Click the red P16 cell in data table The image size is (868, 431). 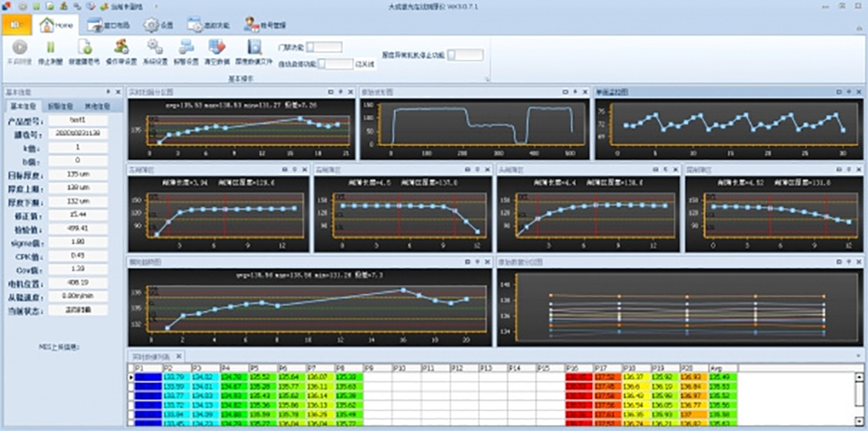tap(577, 377)
